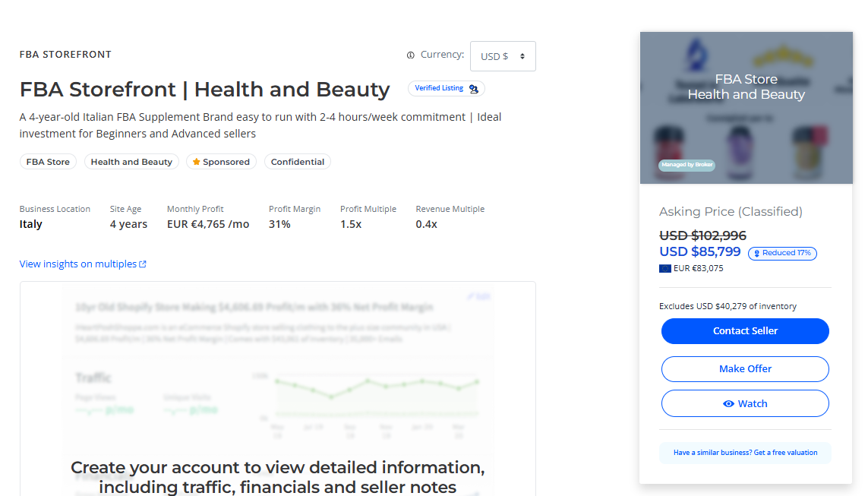Click the Sponsored star icon
Image resolution: width=868 pixels, height=496 pixels.
196,162
